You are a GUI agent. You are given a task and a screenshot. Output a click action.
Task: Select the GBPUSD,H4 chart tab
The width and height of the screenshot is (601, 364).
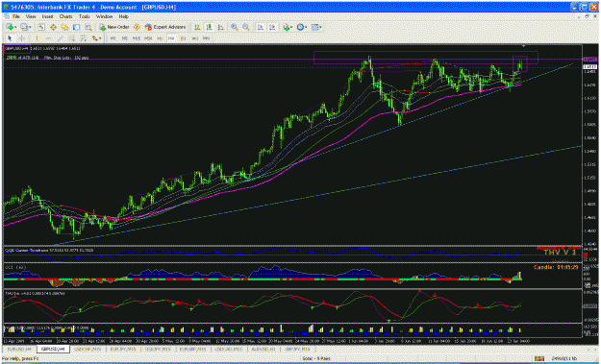(54, 349)
